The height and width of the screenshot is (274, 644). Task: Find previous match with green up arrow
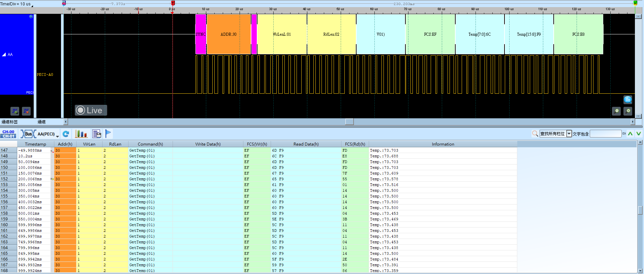pyautogui.click(x=630, y=134)
